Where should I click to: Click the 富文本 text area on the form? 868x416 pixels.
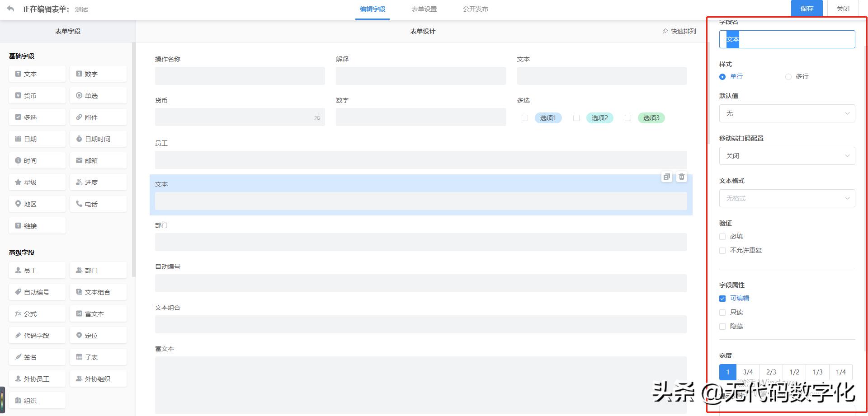click(421, 385)
